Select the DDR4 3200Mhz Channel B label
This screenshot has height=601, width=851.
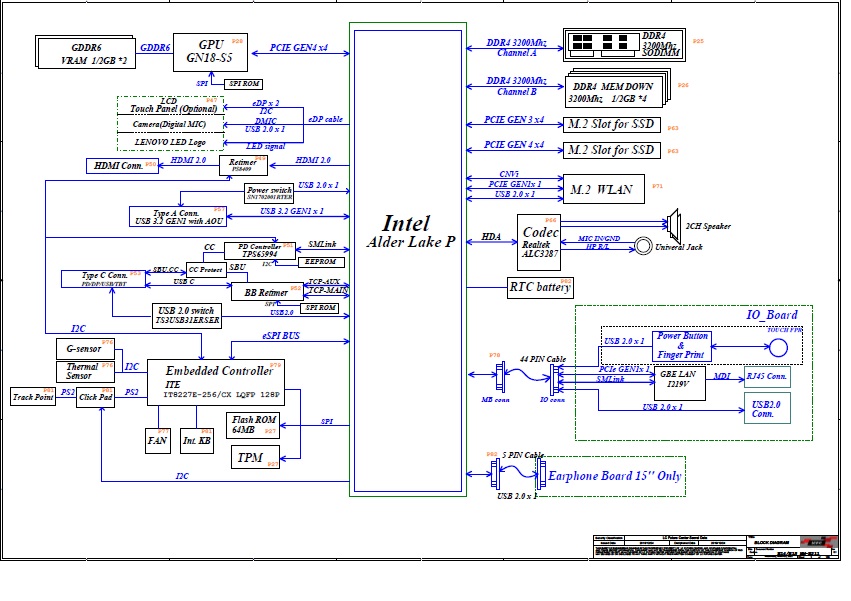pos(517,86)
